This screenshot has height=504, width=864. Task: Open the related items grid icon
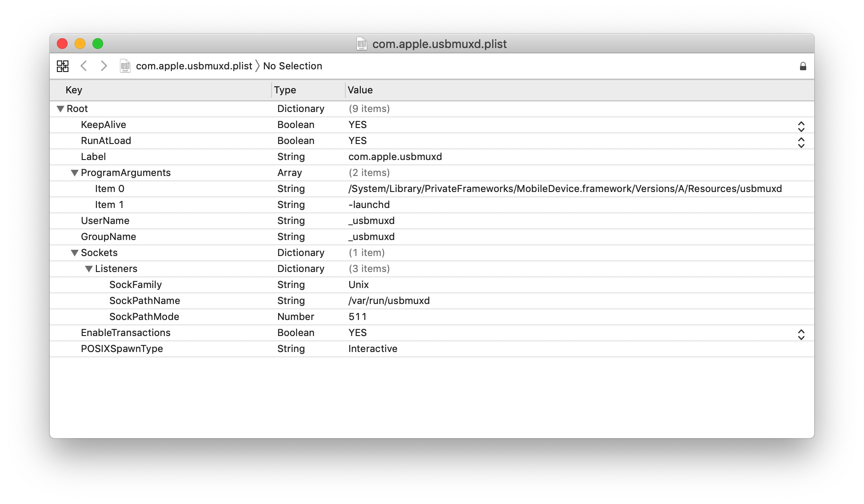[63, 66]
